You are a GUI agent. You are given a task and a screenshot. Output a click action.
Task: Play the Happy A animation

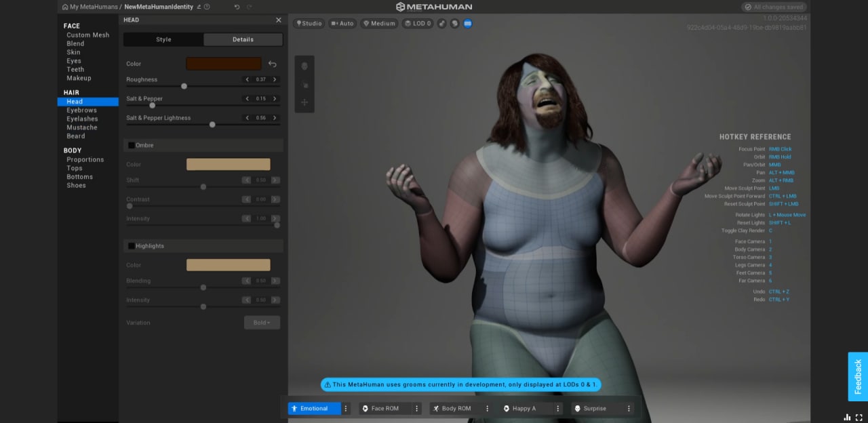point(526,408)
